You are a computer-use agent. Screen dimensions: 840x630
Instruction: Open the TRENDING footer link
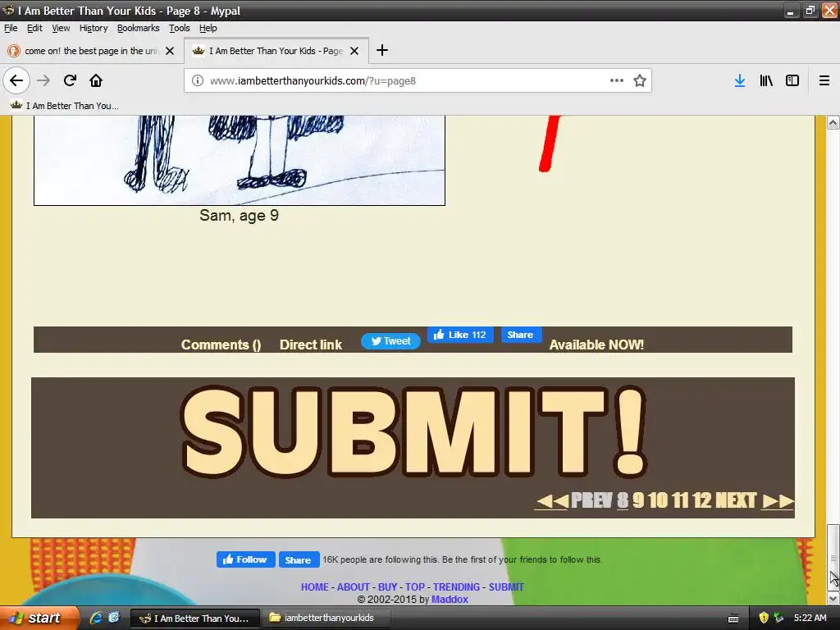pyautogui.click(x=456, y=587)
